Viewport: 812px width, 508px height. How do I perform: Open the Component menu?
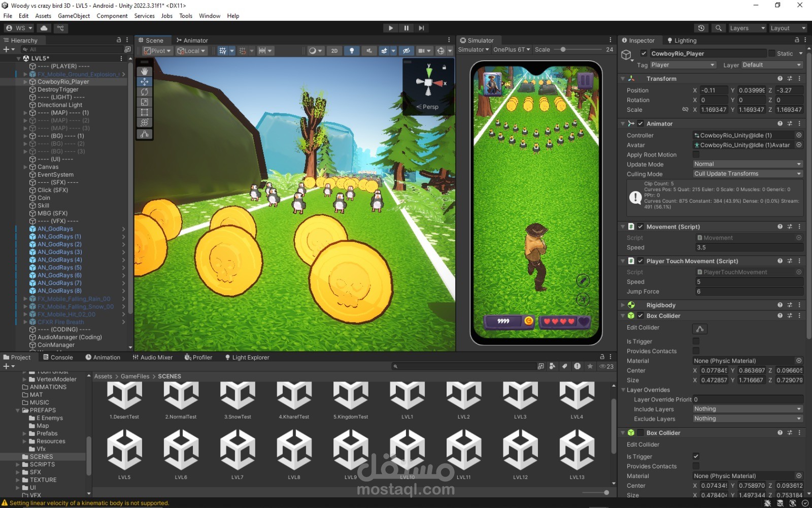coord(112,16)
